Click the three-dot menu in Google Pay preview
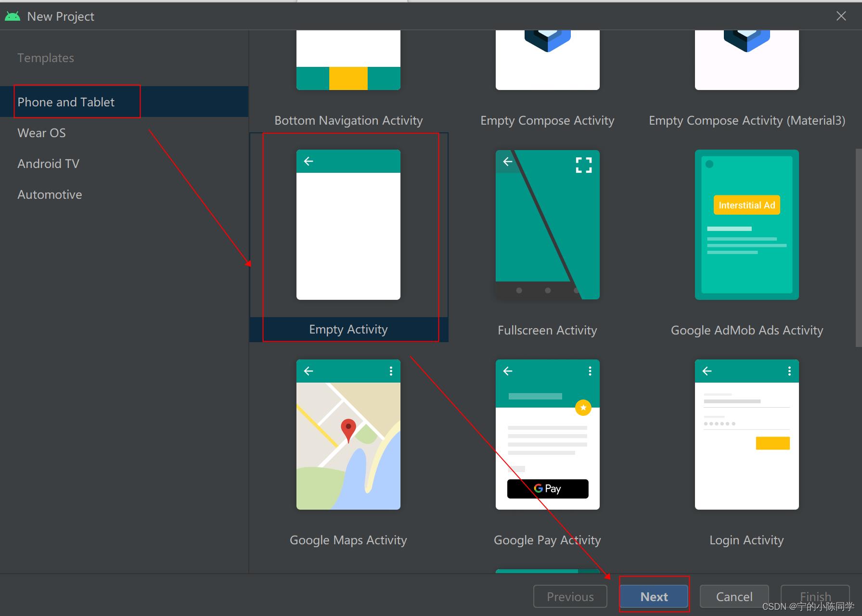 590,371
